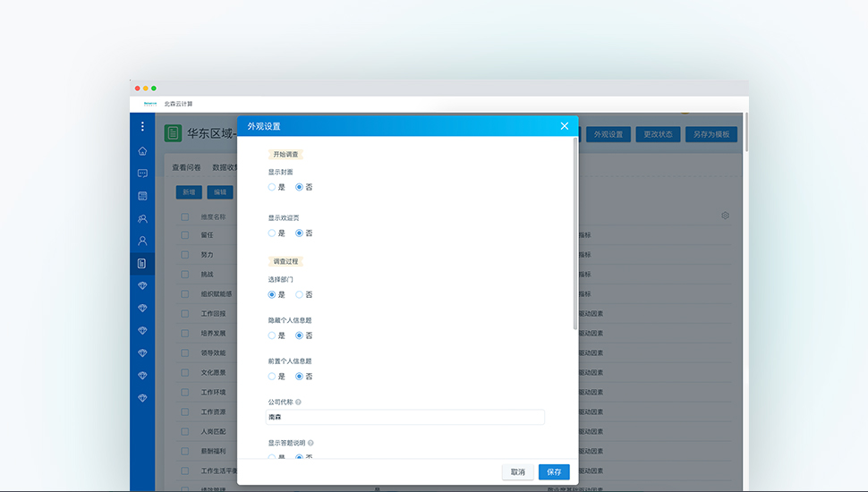This screenshot has height=492, width=868.
Task: Click the green survey icon beside 华东区域
Action: (173, 133)
